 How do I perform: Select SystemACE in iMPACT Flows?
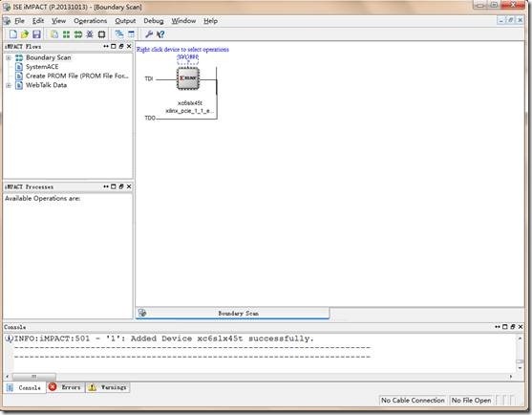[42, 67]
